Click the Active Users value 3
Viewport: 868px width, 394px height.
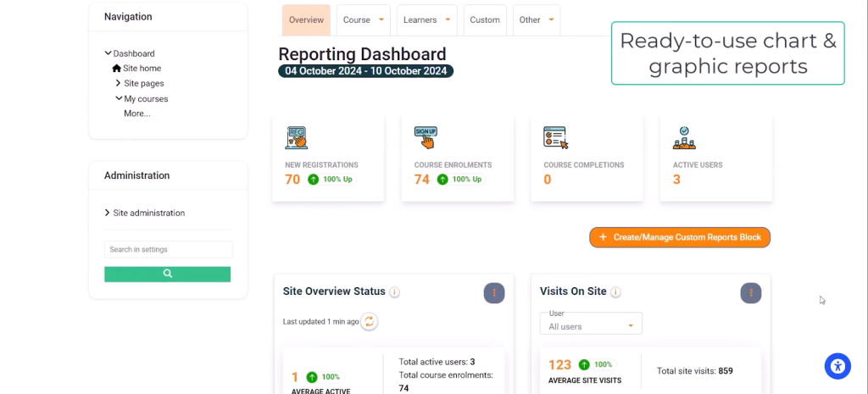tap(676, 180)
